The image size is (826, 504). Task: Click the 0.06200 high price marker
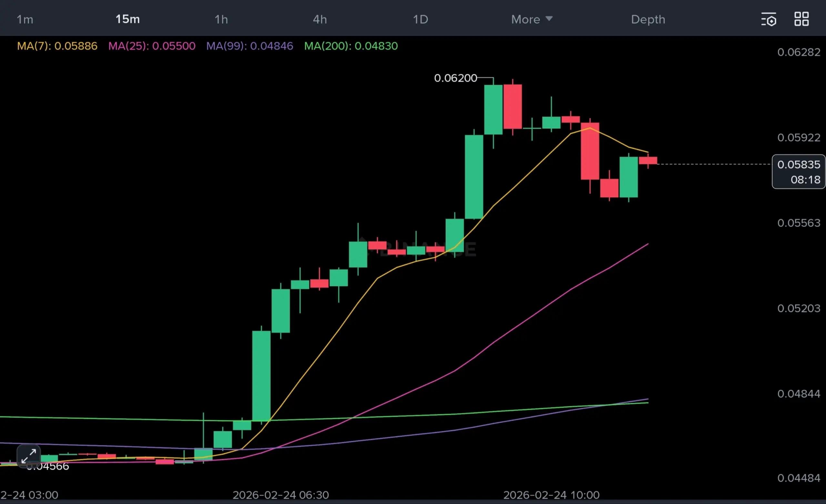(455, 78)
